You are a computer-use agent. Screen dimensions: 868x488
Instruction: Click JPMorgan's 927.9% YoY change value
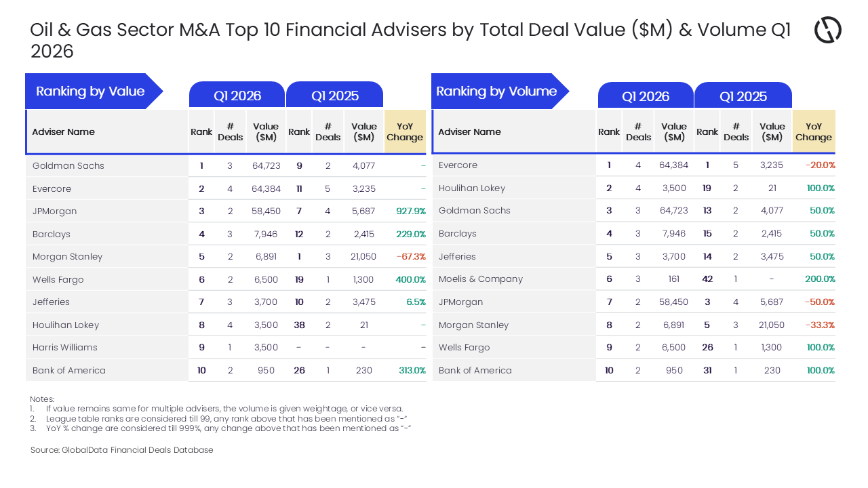(x=411, y=211)
